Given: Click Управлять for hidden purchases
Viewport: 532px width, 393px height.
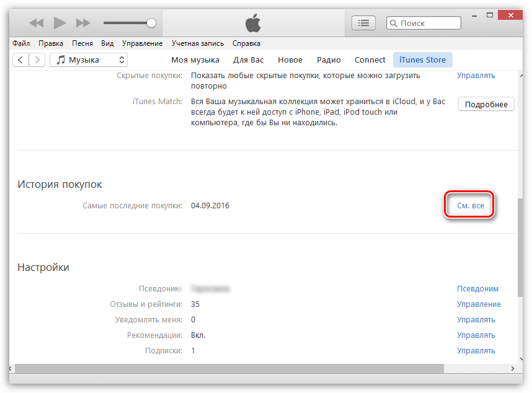Looking at the screenshot, I should pos(476,75).
